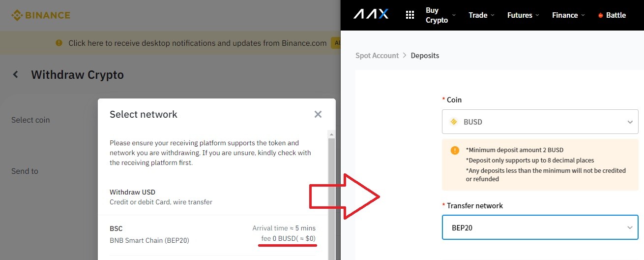Click the Spot Account breadcrumb link
The width and height of the screenshot is (644, 260).
(377, 56)
